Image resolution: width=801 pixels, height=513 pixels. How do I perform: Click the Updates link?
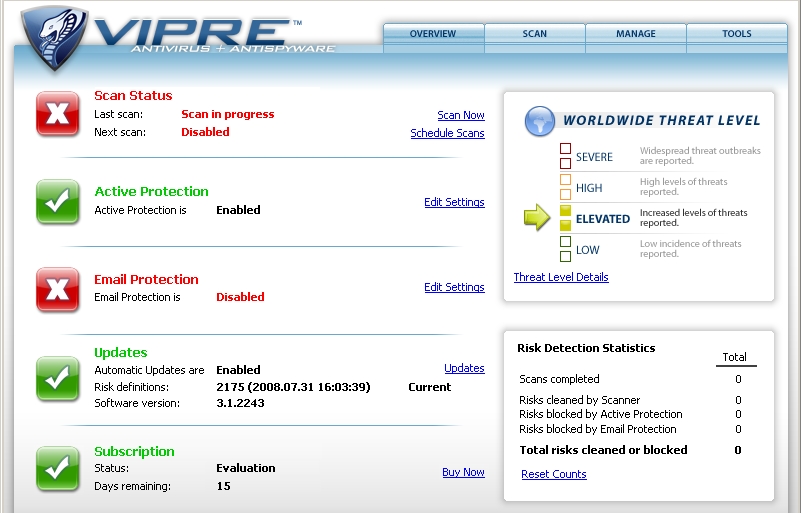click(464, 368)
